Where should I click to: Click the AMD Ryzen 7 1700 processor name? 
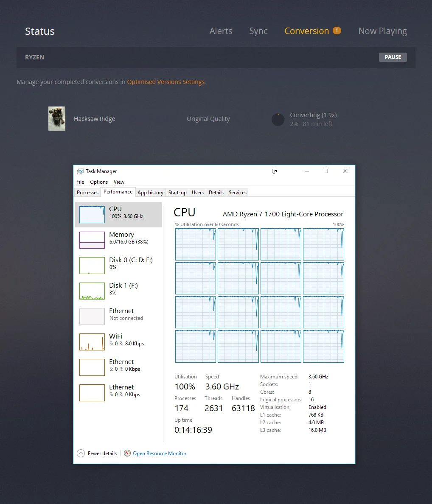(x=283, y=214)
